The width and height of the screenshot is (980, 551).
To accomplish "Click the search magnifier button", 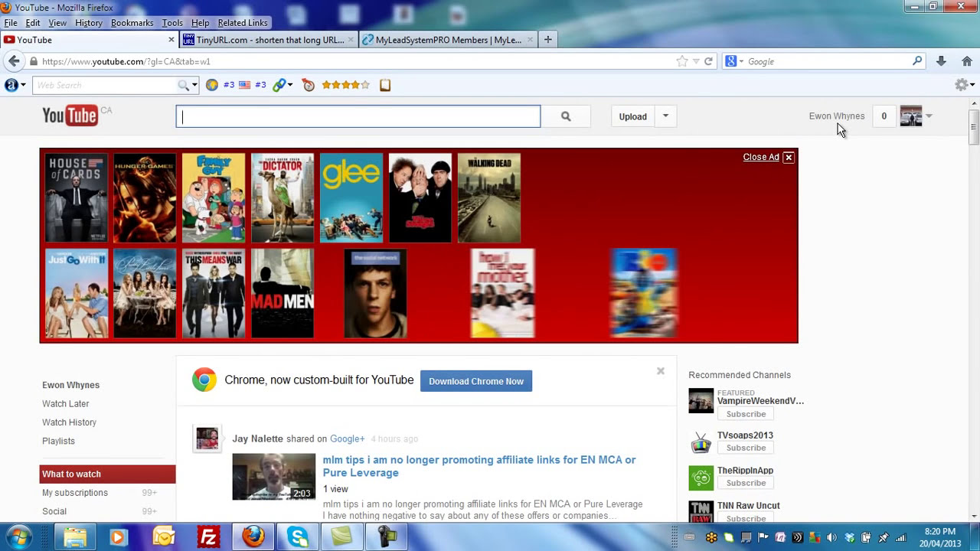I will tap(565, 116).
